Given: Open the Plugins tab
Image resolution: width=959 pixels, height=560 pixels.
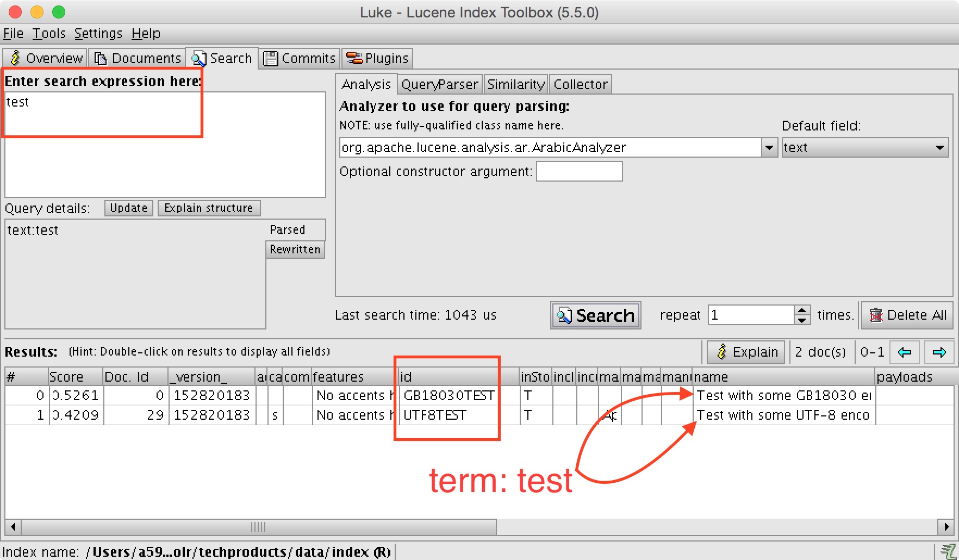Looking at the screenshot, I should coord(377,58).
